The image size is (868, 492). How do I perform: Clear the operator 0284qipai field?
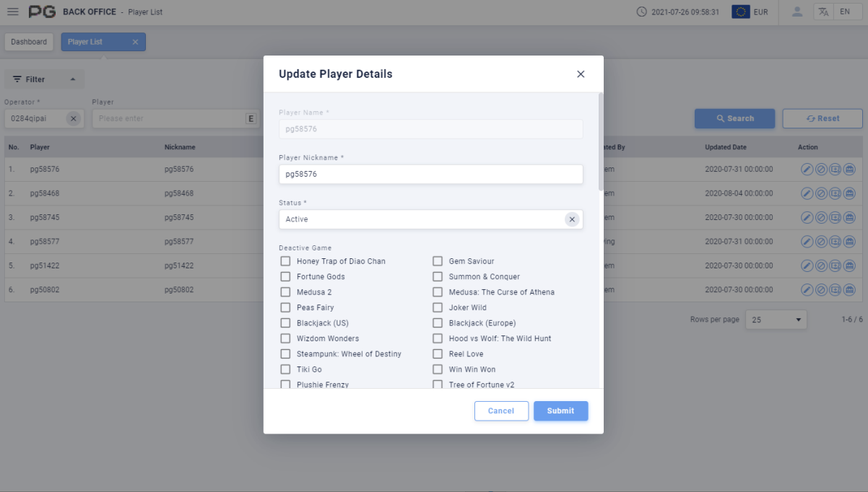(74, 118)
